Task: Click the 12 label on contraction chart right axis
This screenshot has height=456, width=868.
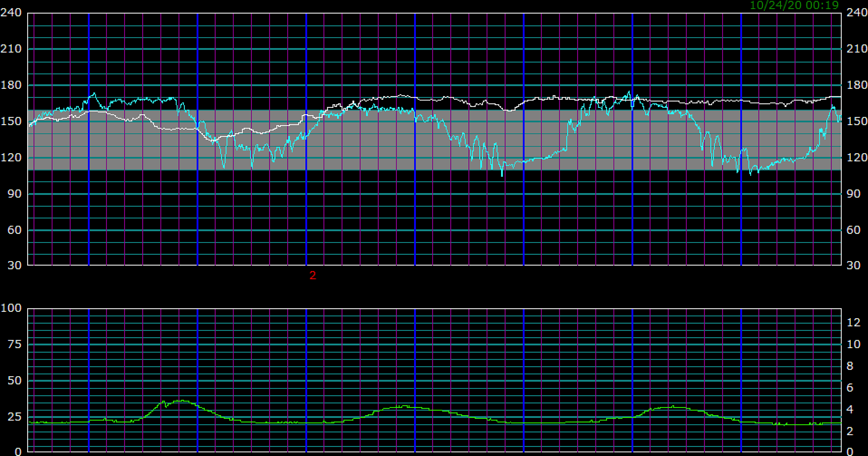Action: 853,322
